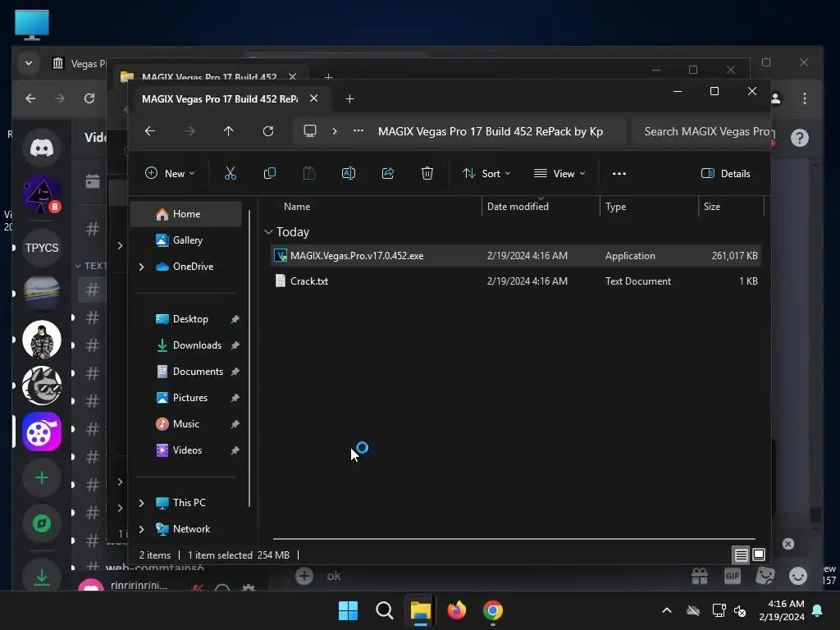Image resolution: width=840 pixels, height=630 pixels.
Task: Open Discord emoji picker smiley
Action: [798, 576]
